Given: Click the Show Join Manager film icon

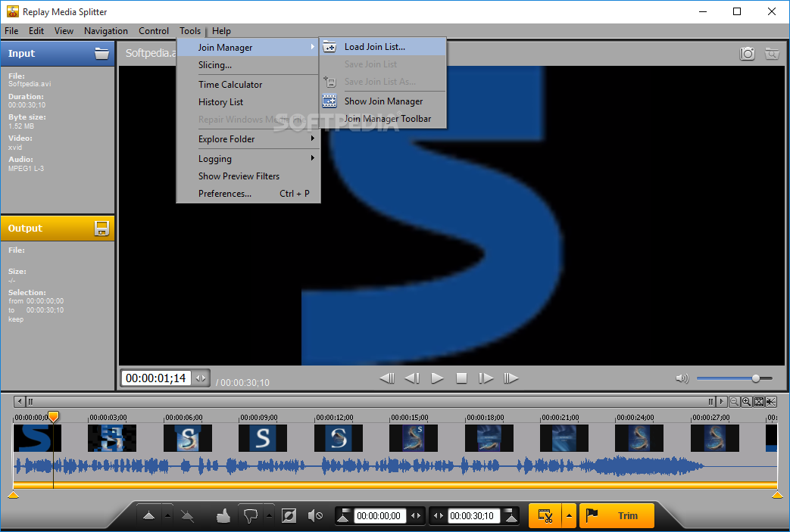Looking at the screenshot, I should click(329, 101).
